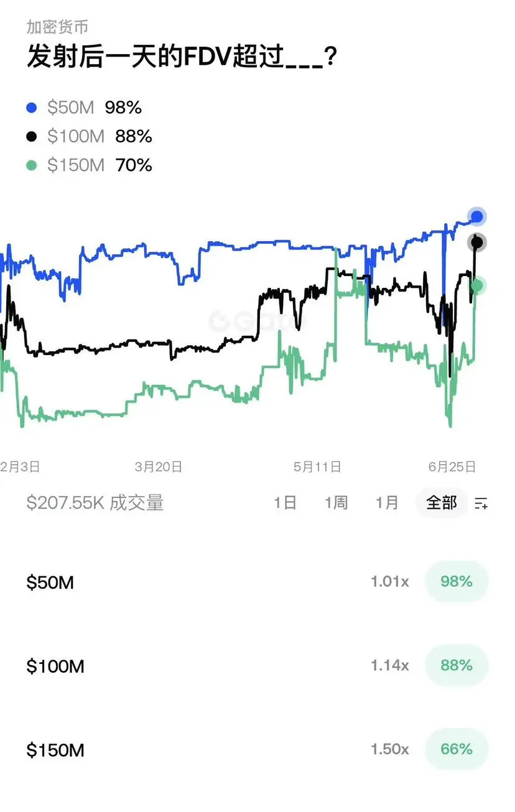Select the 全部 time range tab
Screen dimensions: 515x812
[x=442, y=502]
